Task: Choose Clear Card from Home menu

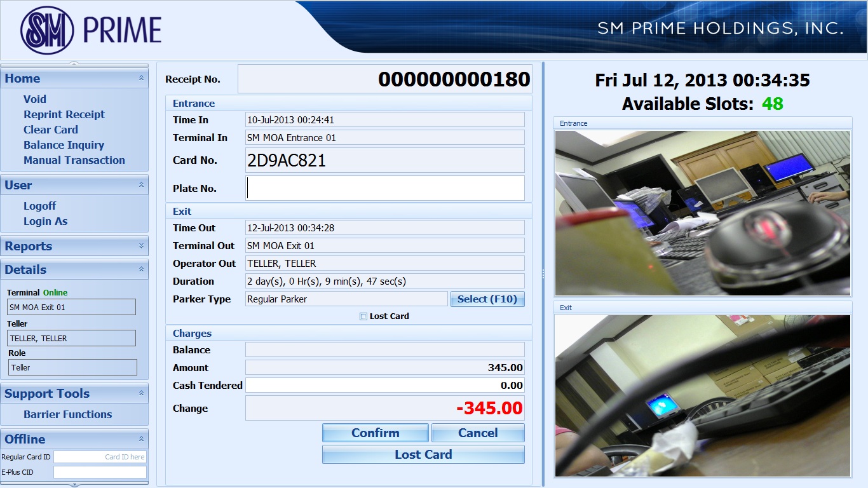Action: (x=51, y=130)
